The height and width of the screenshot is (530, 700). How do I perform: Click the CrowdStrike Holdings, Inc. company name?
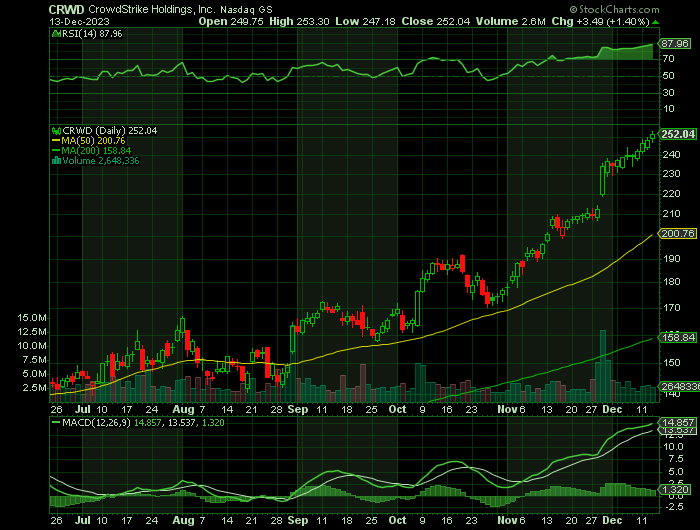point(152,9)
